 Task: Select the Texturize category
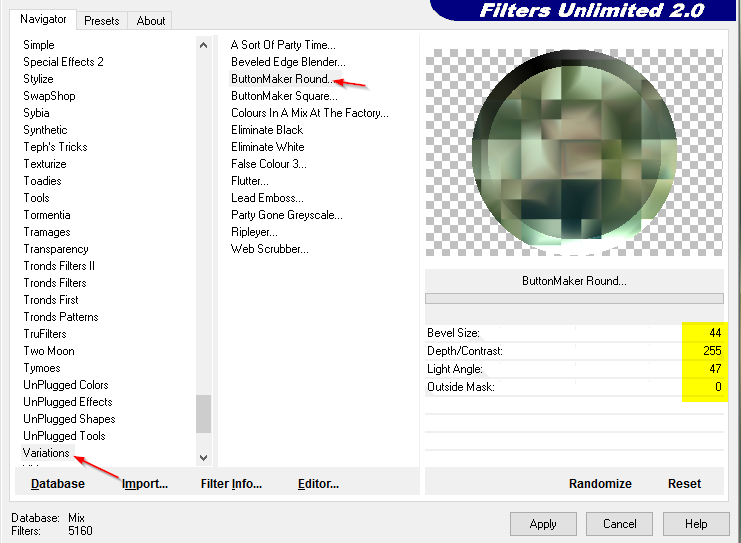[45, 164]
